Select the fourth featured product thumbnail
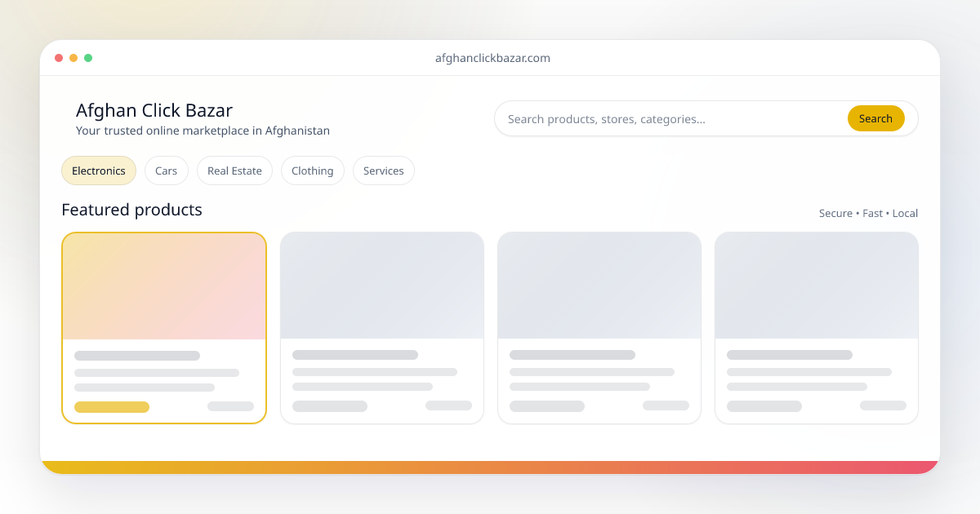 (817, 286)
